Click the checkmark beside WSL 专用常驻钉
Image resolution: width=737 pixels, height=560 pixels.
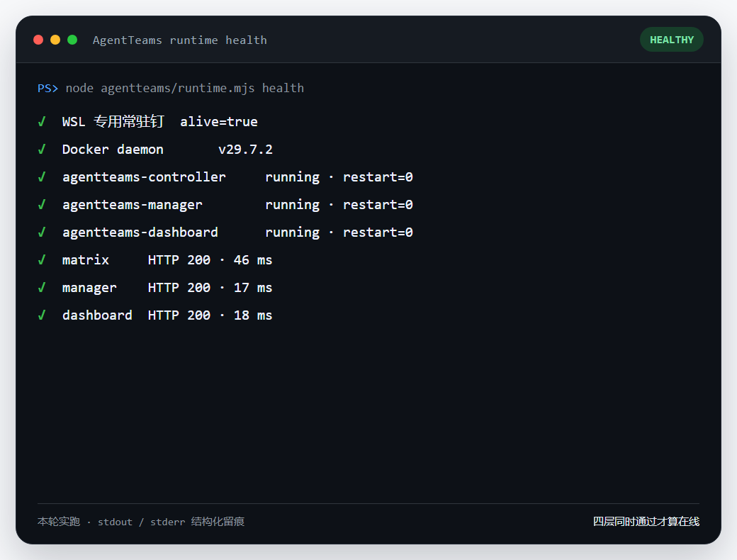[x=42, y=122]
